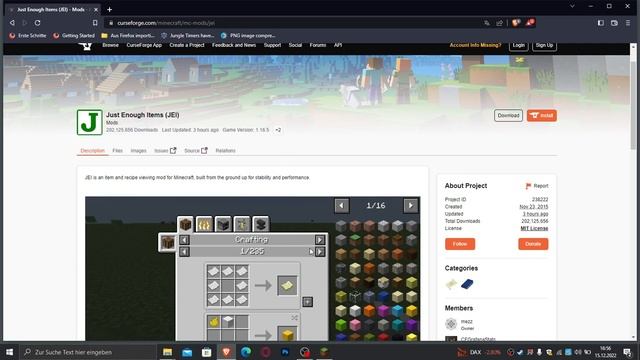Toggle browser sidebar panel icon

(601, 23)
